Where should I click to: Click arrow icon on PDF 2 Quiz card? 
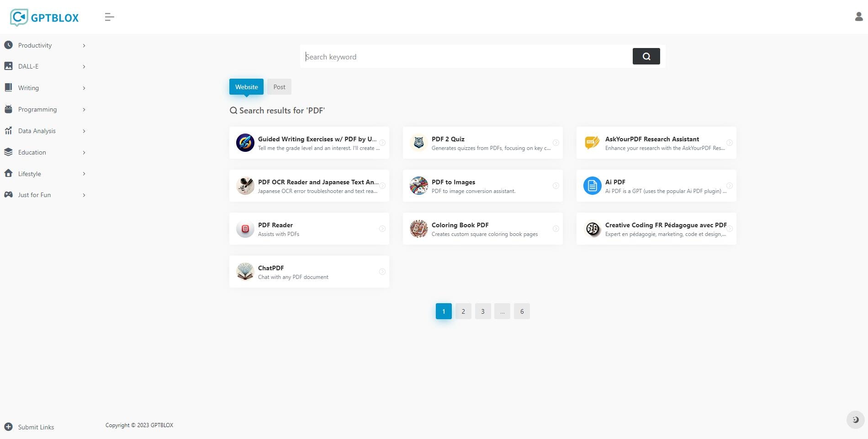(x=556, y=143)
